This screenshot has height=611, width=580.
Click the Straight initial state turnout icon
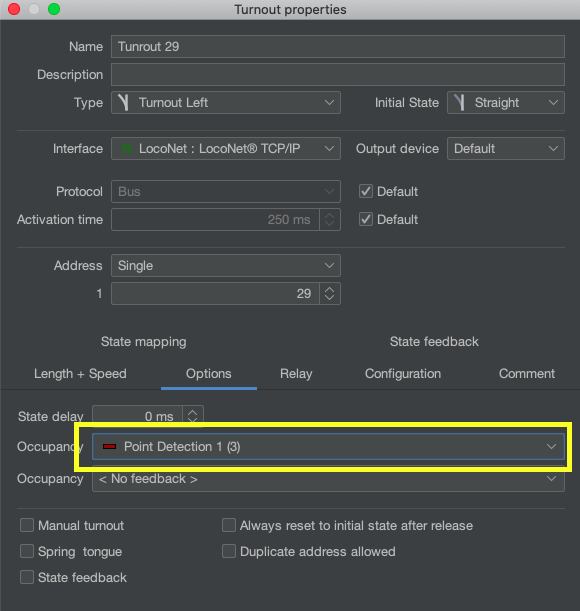(x=460, y=102)
